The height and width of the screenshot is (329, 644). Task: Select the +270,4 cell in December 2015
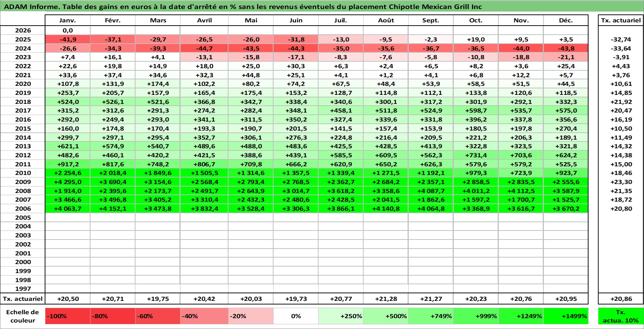click(566, 128)
